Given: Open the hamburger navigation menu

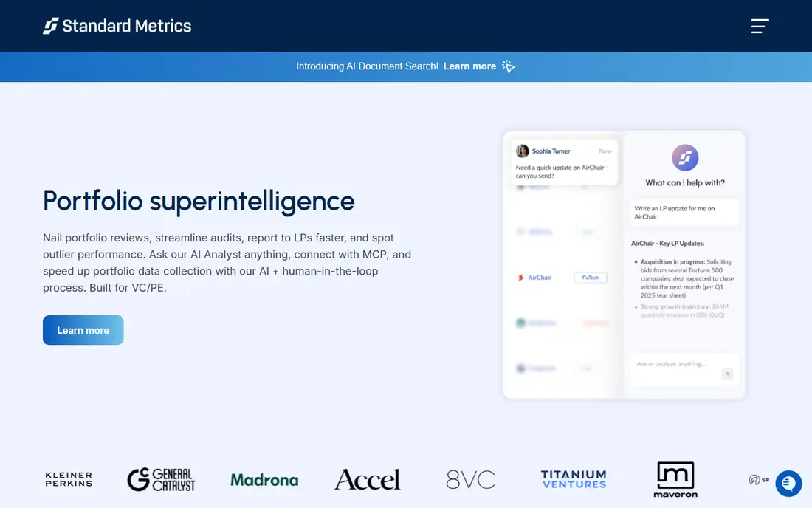Looking at the screenshot, I should pos(760,26).
